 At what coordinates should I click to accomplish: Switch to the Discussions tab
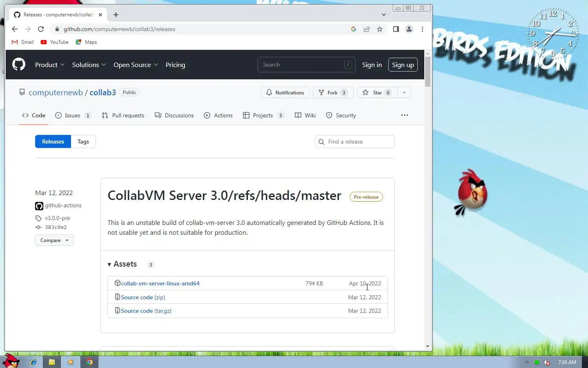tap(174, 115)
